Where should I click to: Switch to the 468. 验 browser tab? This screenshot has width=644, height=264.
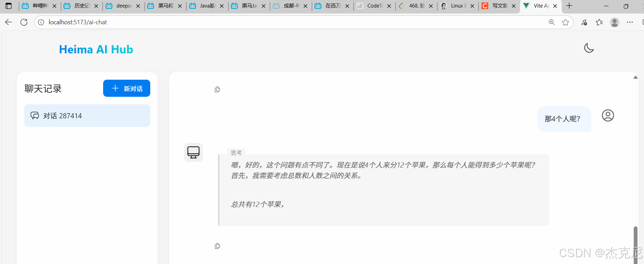[x=416, y=6]
